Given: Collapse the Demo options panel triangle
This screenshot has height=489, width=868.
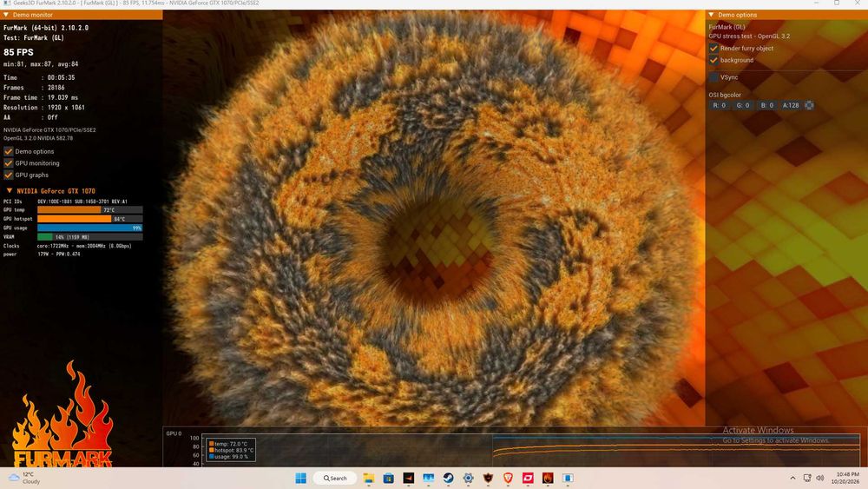Looking at the screenshot, I should [712, 15].
